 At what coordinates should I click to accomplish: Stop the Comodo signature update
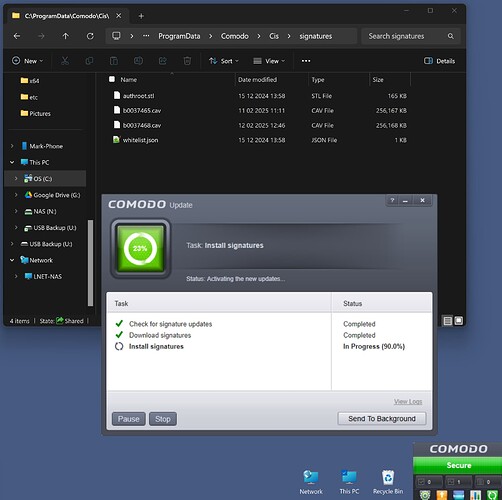(x=163, y=419)
